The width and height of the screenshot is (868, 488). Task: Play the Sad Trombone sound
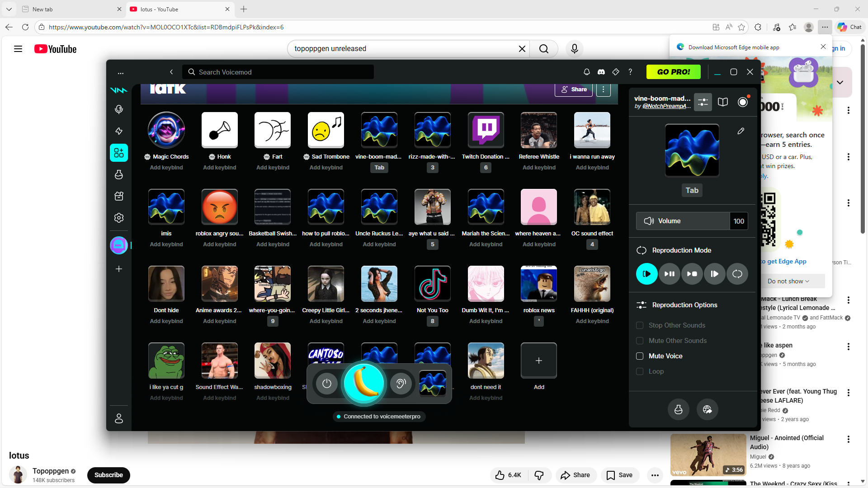326,130
